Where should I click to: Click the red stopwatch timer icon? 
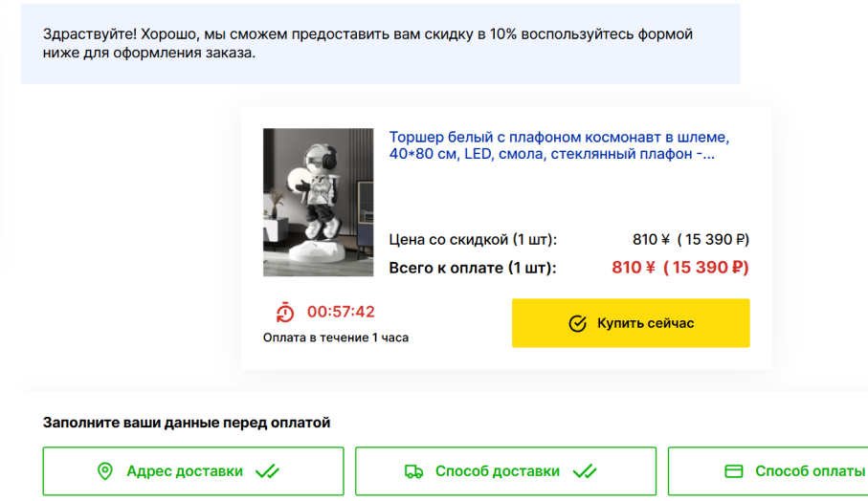285,312
